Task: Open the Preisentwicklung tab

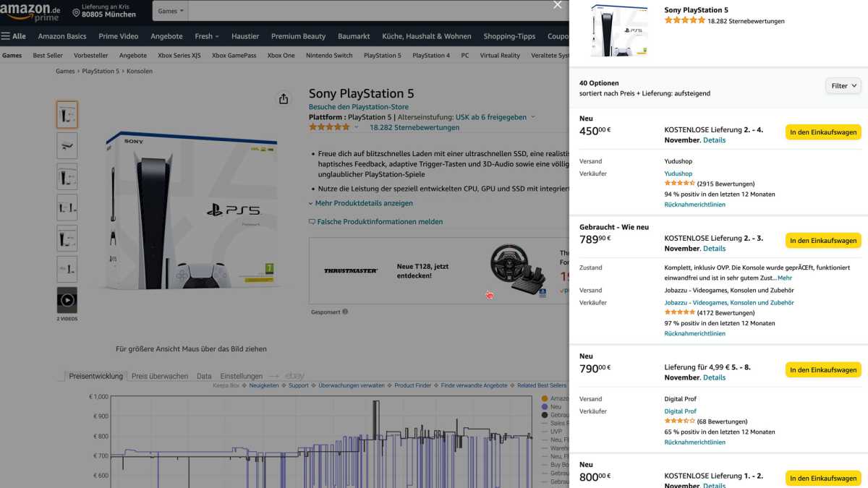Action: tap(95, 376)
